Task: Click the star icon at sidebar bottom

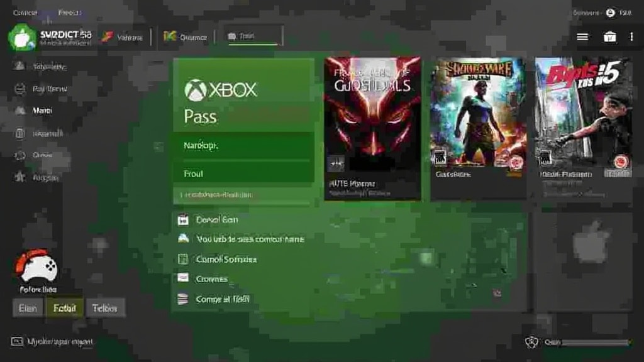Action: 19,177
